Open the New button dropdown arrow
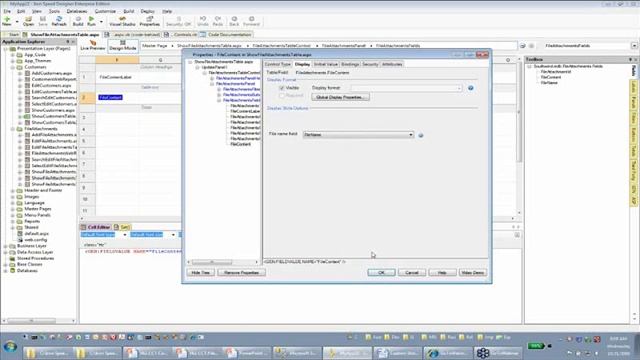Screen dimensions: 640x360 point(17,21)
